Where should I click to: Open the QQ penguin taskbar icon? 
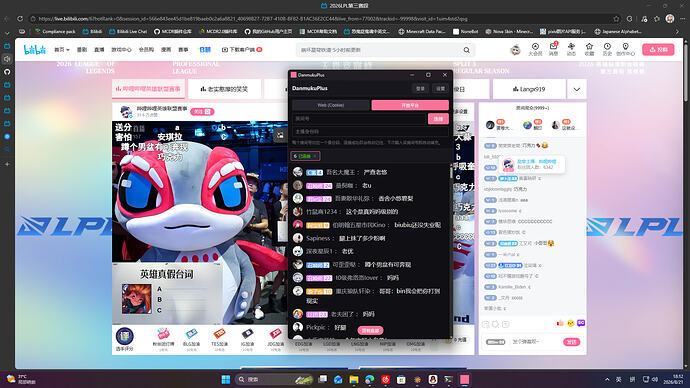[x=433, y=380]
